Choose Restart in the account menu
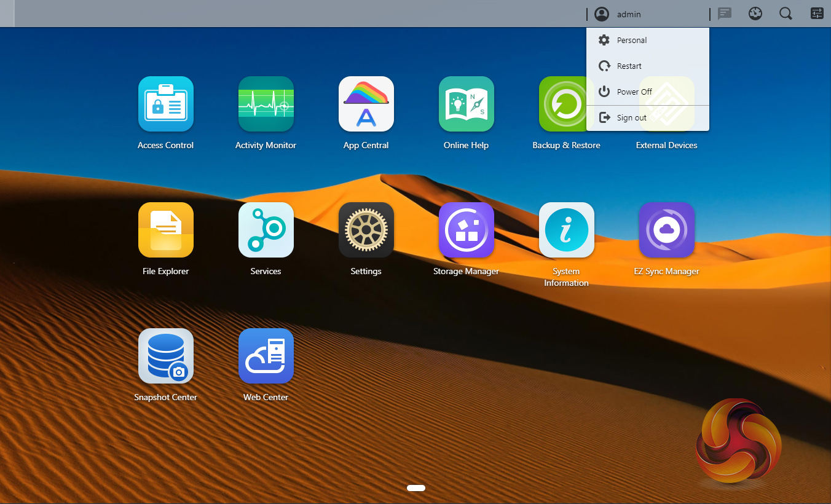Viewport: 831px width, 504px height. tap(648, 66)
